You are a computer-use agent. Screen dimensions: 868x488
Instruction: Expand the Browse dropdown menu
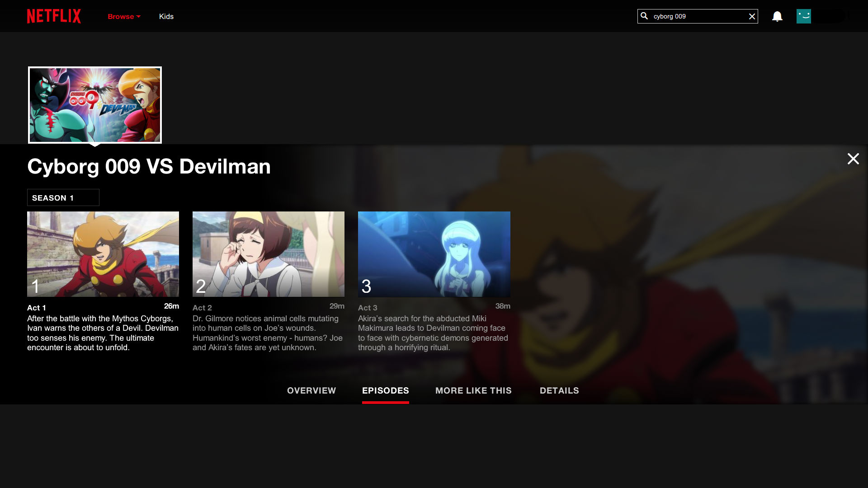[x=124, y=17]
